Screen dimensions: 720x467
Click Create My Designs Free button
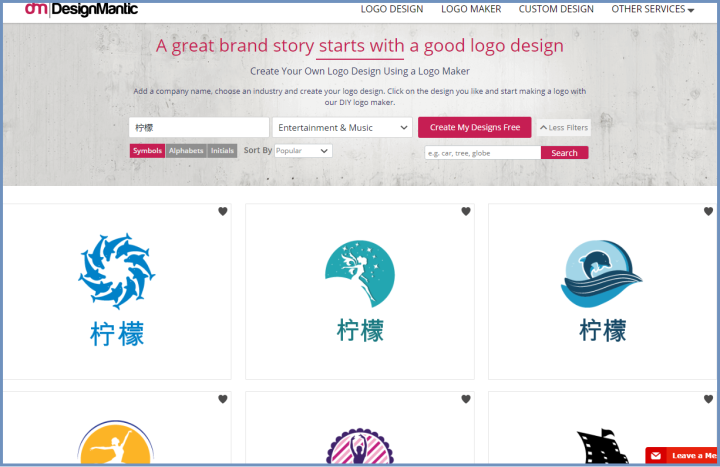(x=475, y=127)
